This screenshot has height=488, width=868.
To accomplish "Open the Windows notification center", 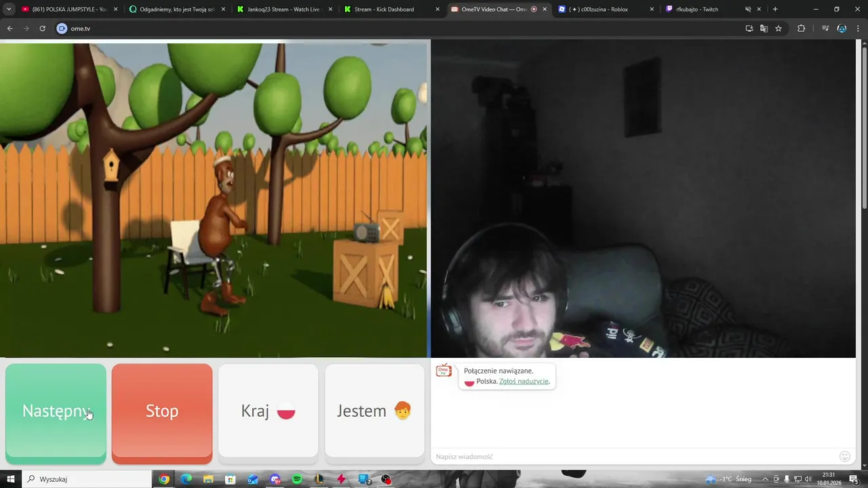I will click(x=854, y=479).
